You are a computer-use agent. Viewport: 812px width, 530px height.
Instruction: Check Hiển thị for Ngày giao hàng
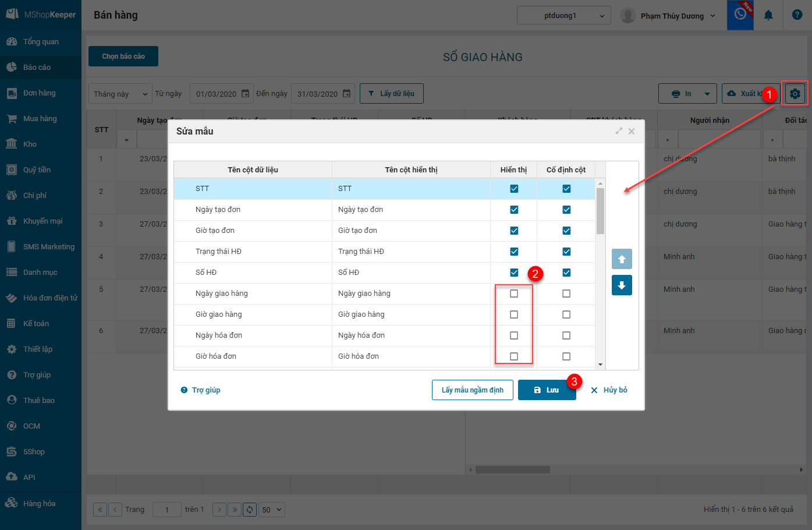pos(514,294)
